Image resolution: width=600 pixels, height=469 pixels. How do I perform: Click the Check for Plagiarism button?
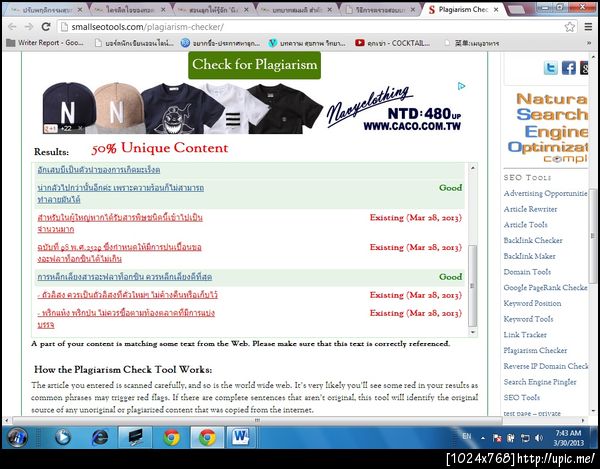(254, 65)
